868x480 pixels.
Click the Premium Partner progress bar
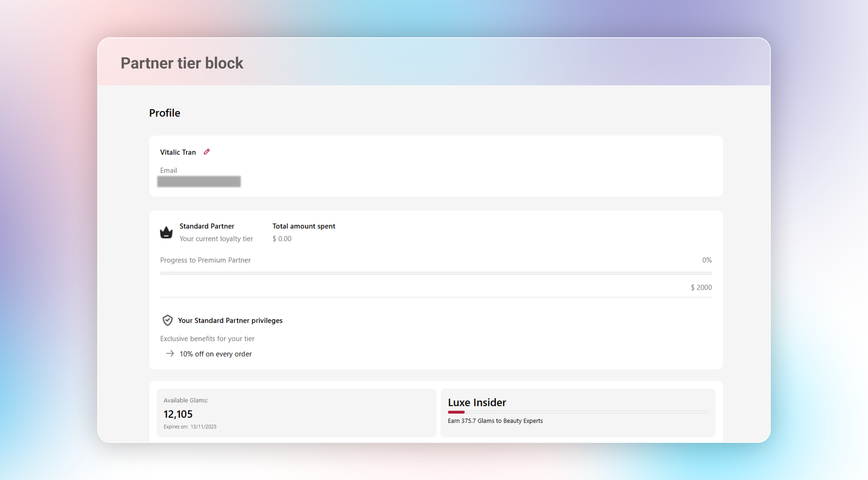coord(436,273)
